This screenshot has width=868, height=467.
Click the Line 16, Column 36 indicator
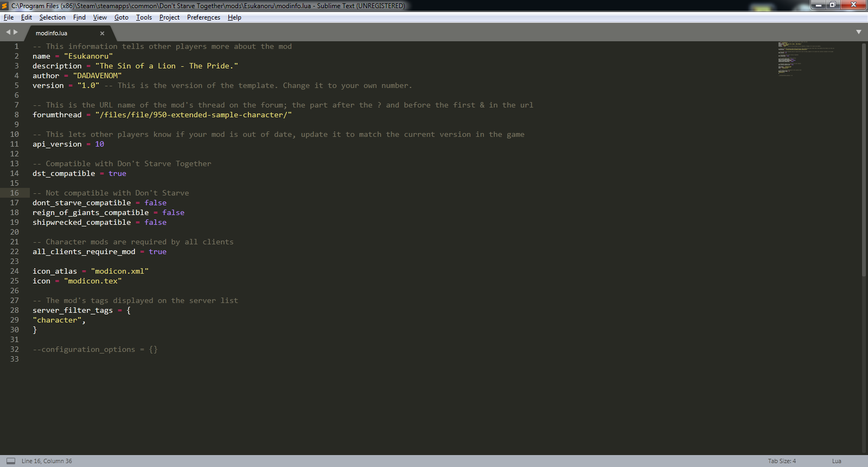47,461
